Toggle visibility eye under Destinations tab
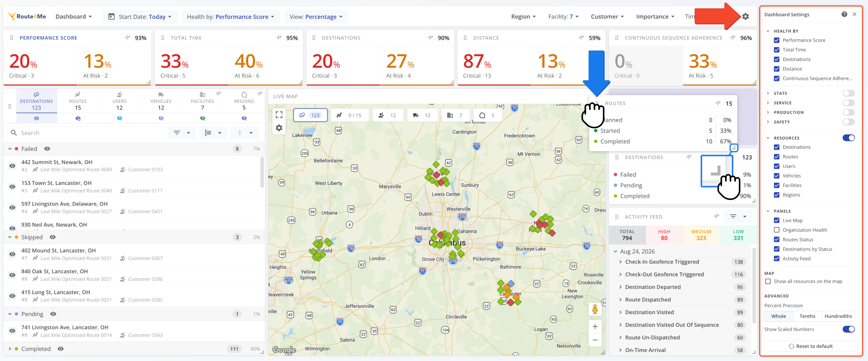This screenshot has width=868, height=361. pyautogui.click(x=36, y=118)
